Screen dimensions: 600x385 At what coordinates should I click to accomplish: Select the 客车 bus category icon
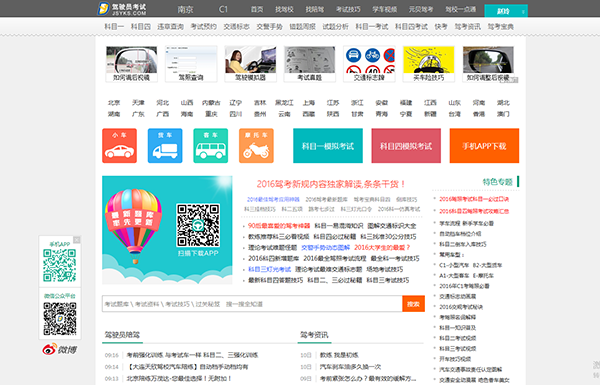210,146
